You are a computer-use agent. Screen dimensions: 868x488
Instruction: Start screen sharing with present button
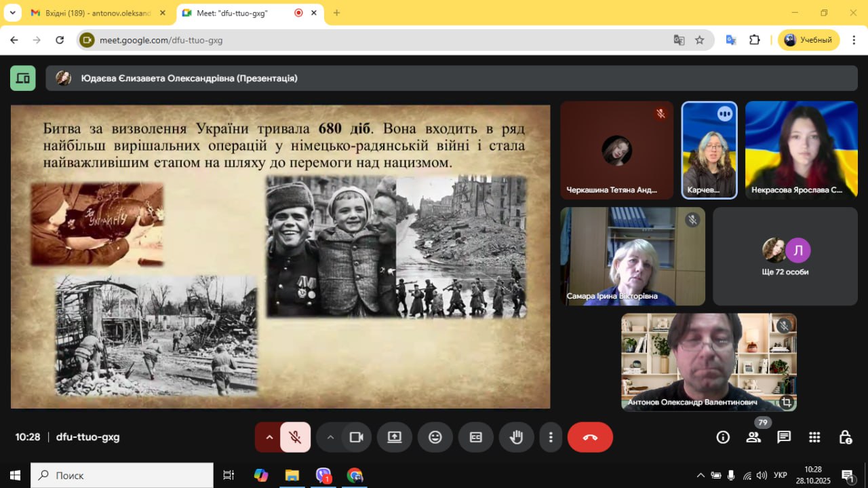click(x=395, y=437)
